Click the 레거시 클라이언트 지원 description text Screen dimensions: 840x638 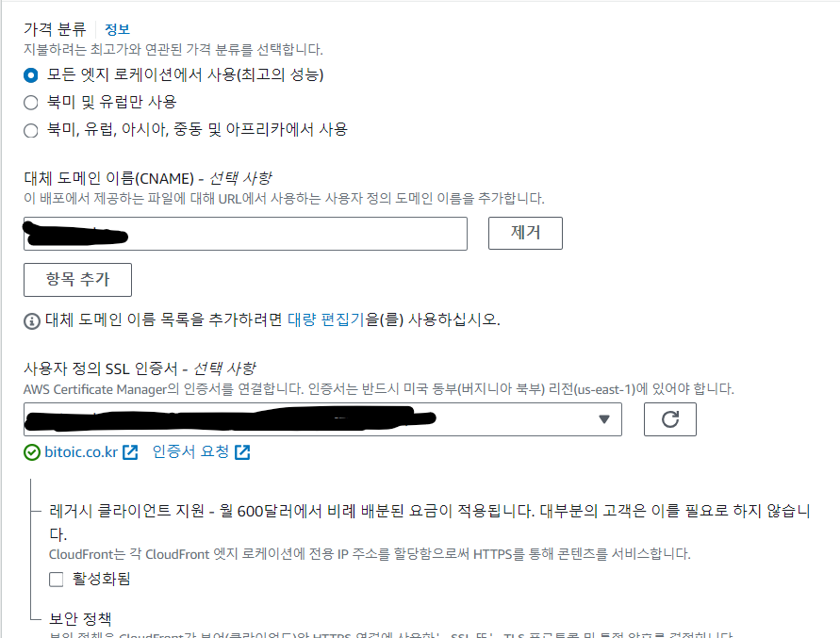coord(370,554)
